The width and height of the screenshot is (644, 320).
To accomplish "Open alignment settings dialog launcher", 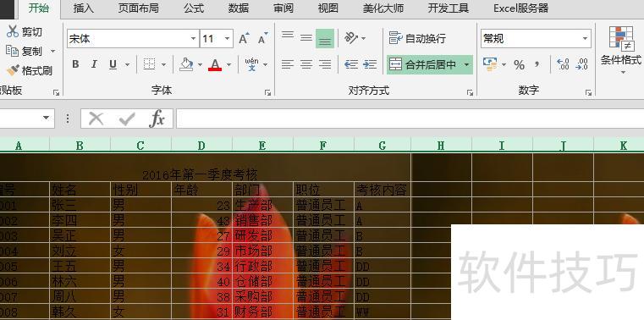I will [470, 93].
